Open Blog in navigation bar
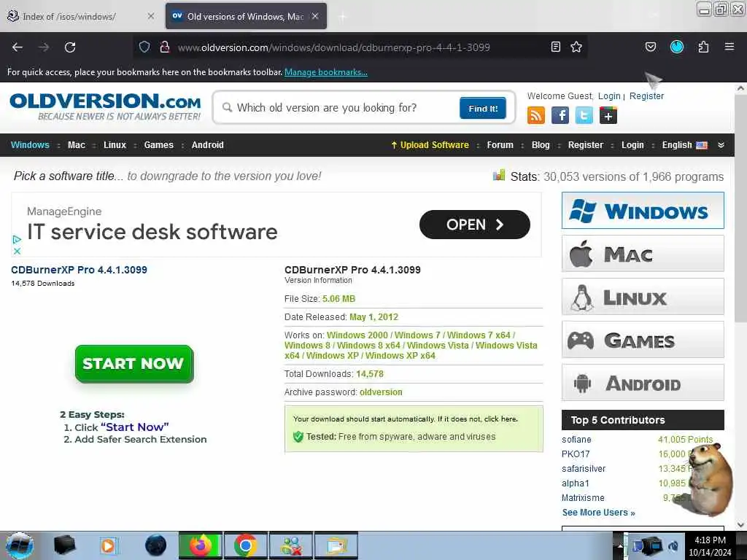Viewport: 747px width, 560px height. 541,145
